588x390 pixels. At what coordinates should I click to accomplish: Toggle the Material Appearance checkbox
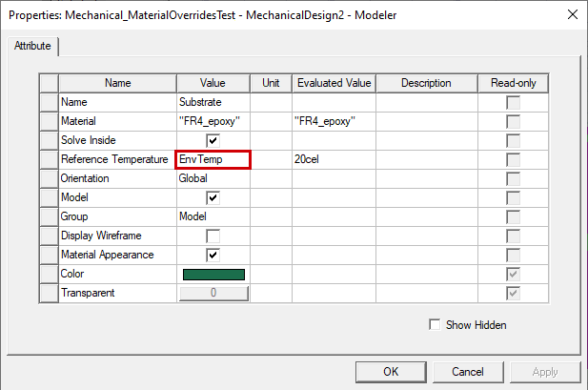coord(213,255)
